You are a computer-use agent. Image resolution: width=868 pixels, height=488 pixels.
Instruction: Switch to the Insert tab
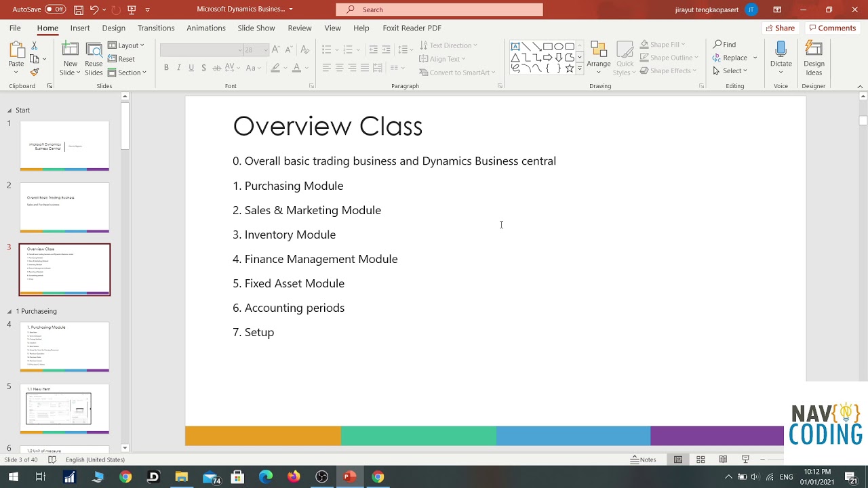pos(80,28)
